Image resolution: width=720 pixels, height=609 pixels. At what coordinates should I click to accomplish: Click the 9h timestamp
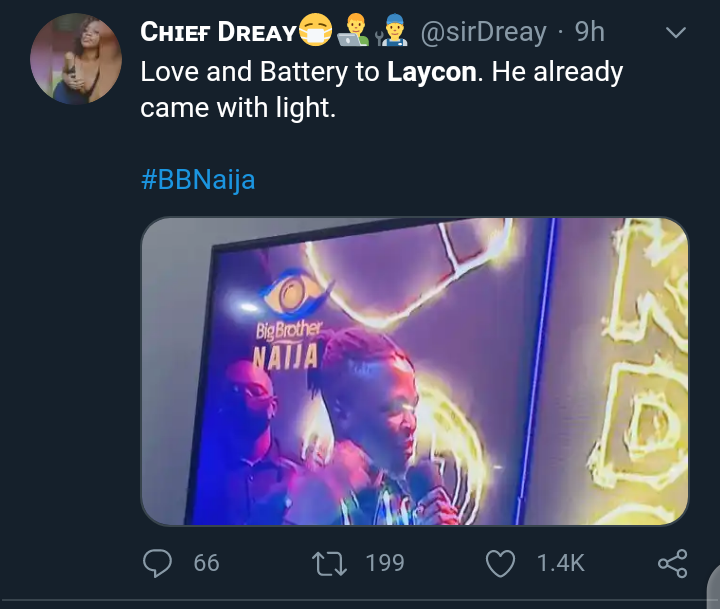tap(590, 32)
